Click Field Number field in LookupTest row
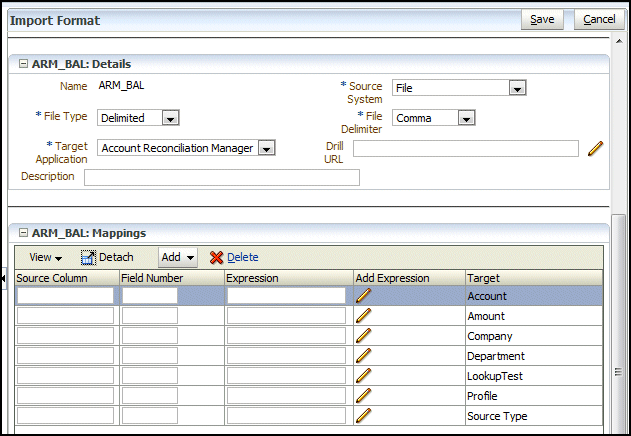Screen dimensions: 631x436 (150, 376)
